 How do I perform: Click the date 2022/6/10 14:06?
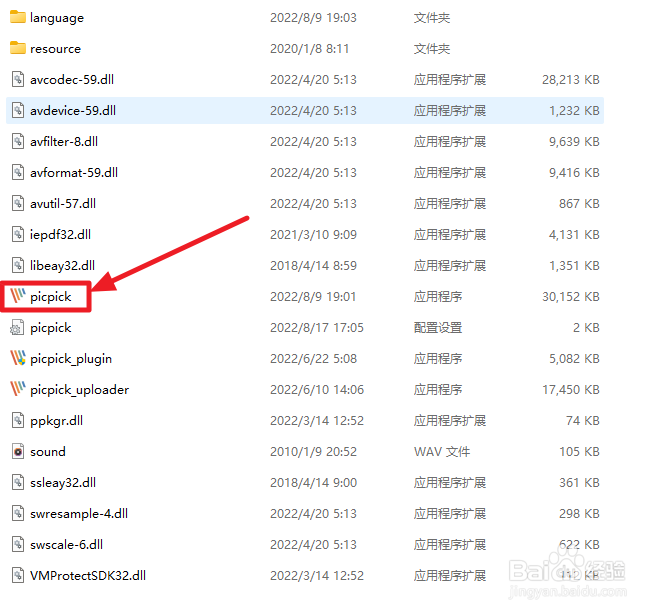pyautogui.click(x=317, y=389)
